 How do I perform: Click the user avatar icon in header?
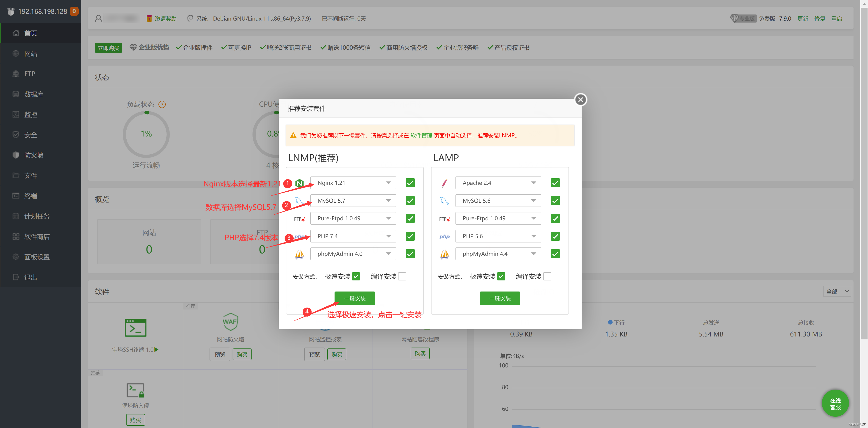coord(98,19)
